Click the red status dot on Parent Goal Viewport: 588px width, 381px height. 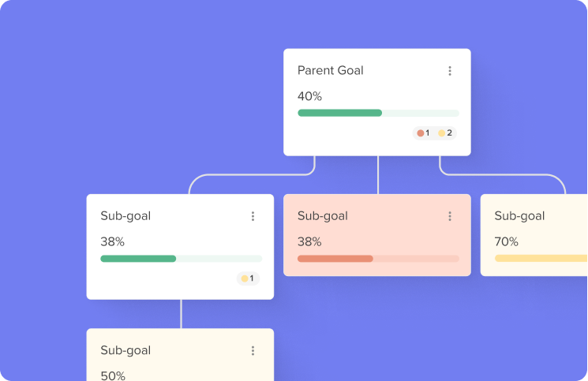pos(421,133)
